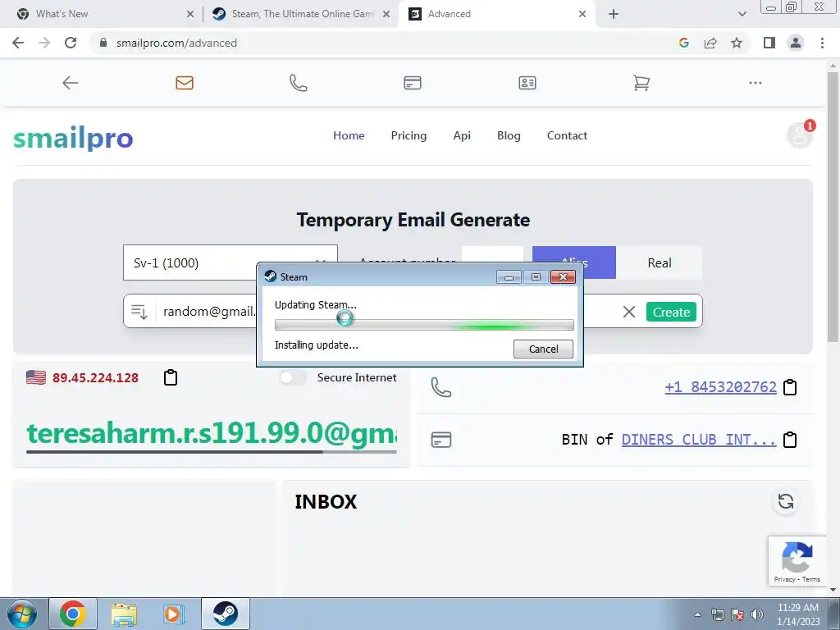
Task: Open Chrome side panel icon
Action: click(x=769, y=43)
